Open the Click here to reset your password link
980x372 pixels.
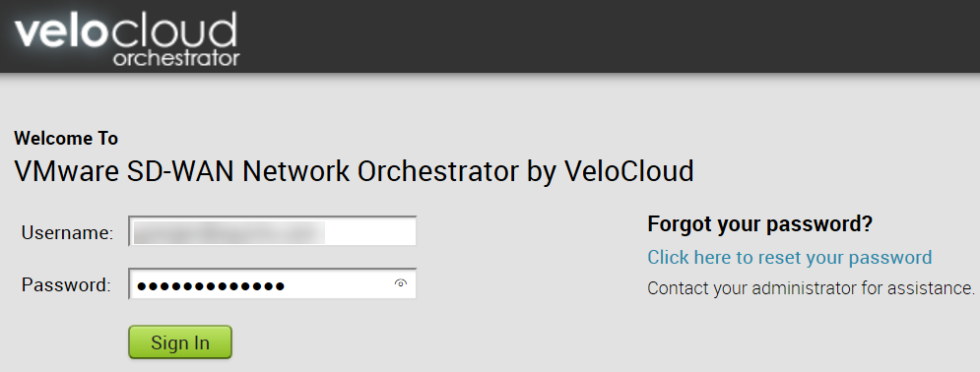click(x=789, y=257)
